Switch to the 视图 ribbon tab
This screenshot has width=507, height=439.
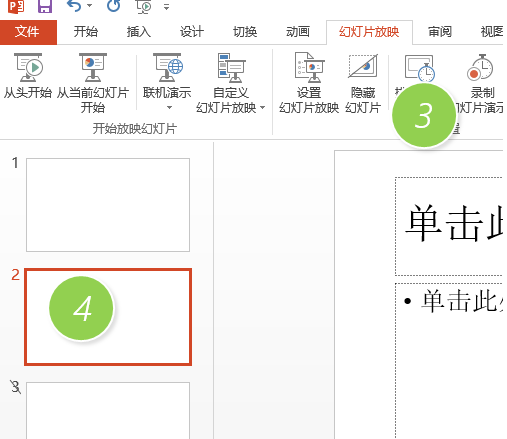point(492,32)
